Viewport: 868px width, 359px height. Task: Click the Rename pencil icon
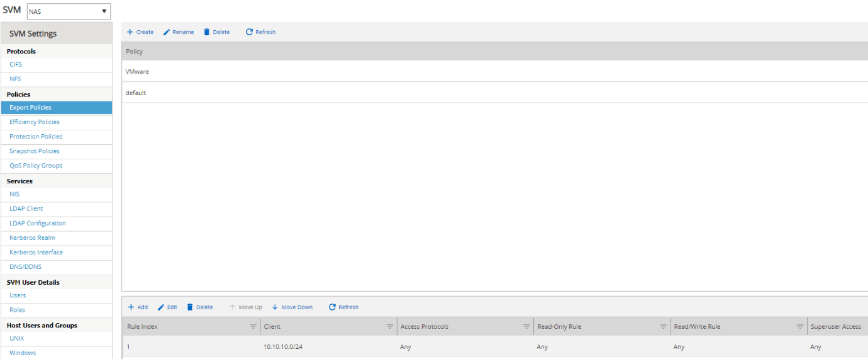pyautogui.click(x=167, y=32)
